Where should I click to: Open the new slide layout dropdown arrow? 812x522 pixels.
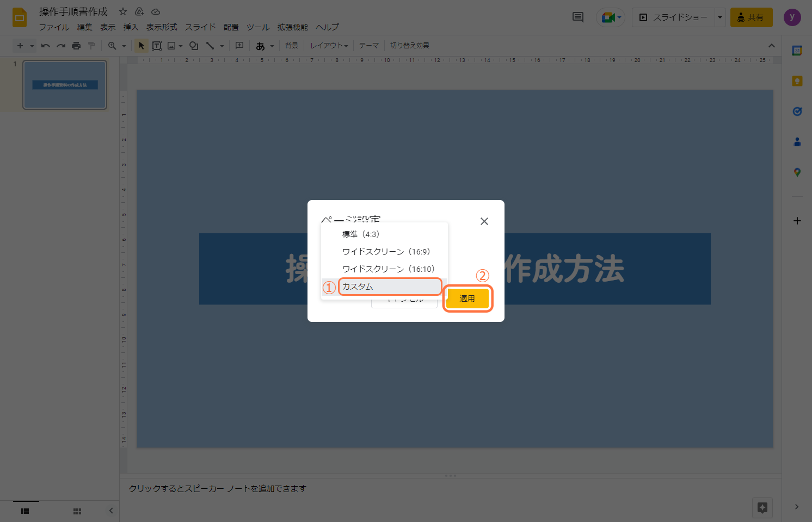coord(32,46)
